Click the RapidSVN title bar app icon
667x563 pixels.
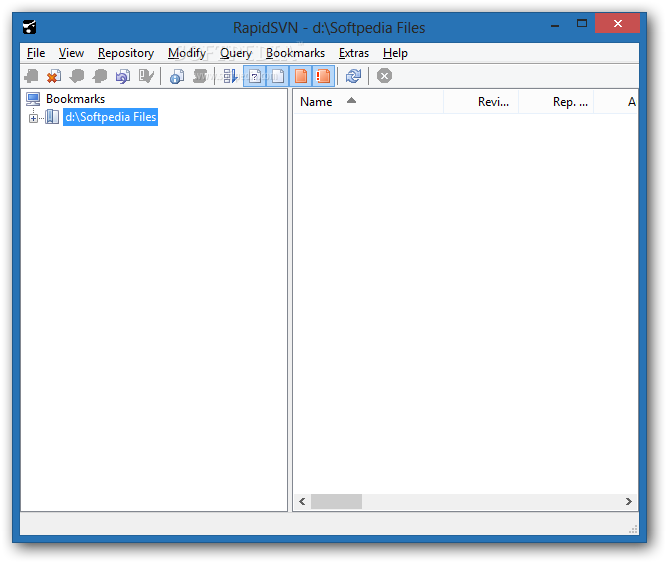[x=30, y=27]
